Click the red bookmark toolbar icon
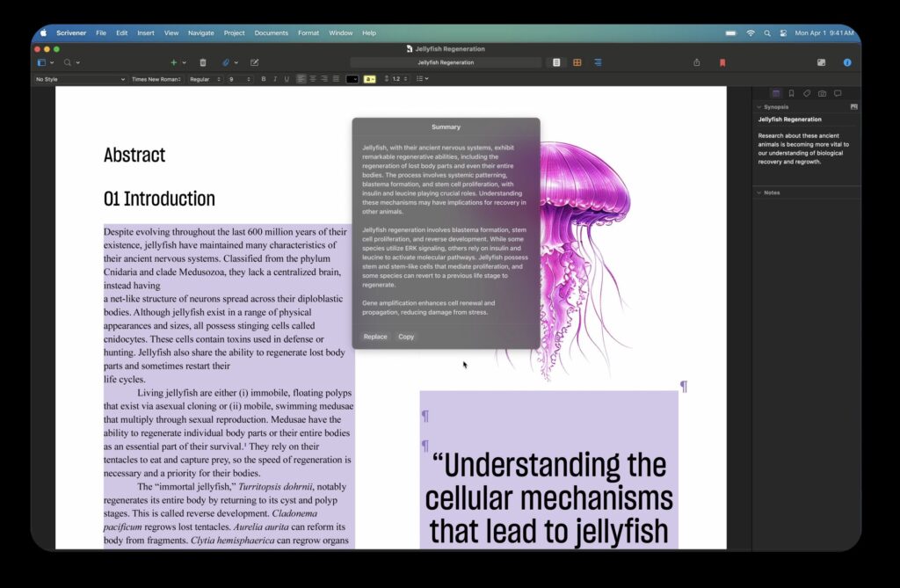900x588 pixels. pyautogui.click(x=722, y=62)
